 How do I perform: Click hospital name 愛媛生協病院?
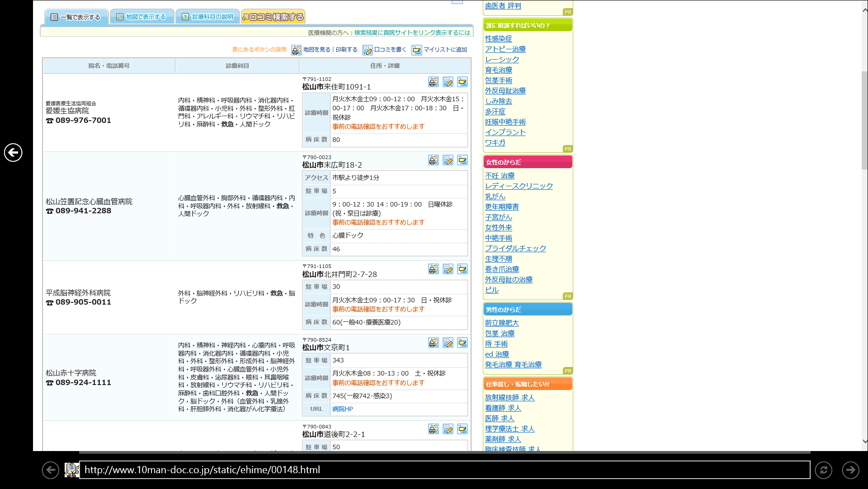67,111
